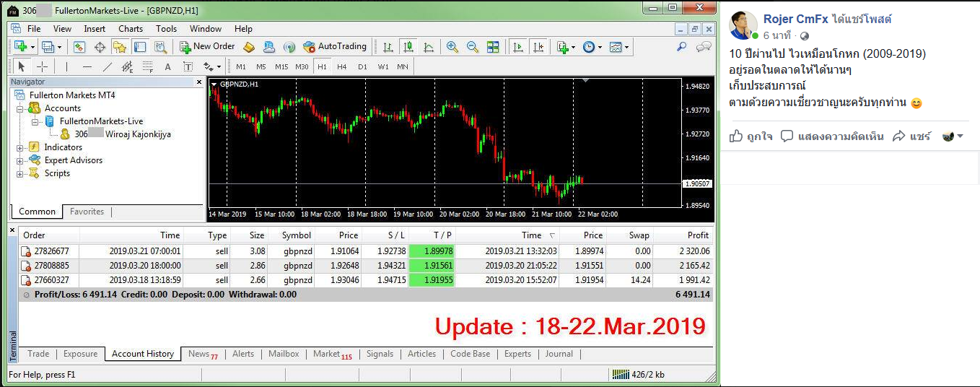Click the New Order button
The width and height of the screenshot is (980, 387).
click(207, 47)
